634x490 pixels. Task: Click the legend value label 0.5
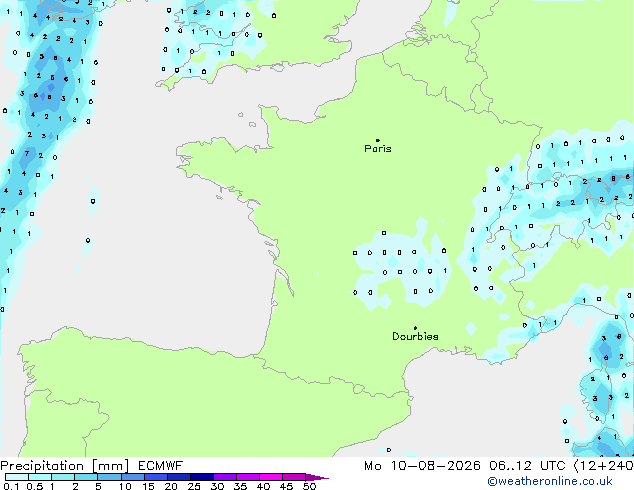point(35,486)
